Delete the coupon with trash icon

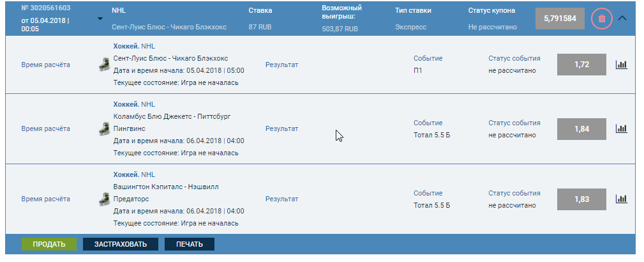[601, 19]
